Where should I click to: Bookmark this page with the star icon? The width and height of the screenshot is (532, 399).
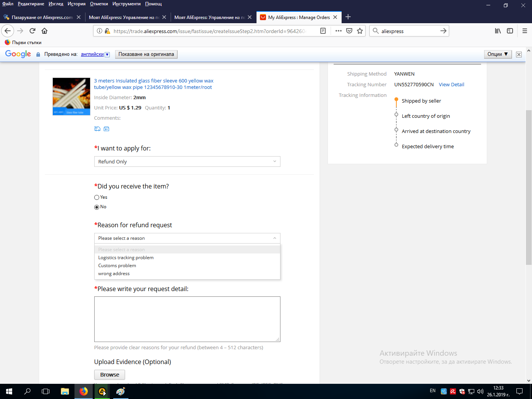360,31
